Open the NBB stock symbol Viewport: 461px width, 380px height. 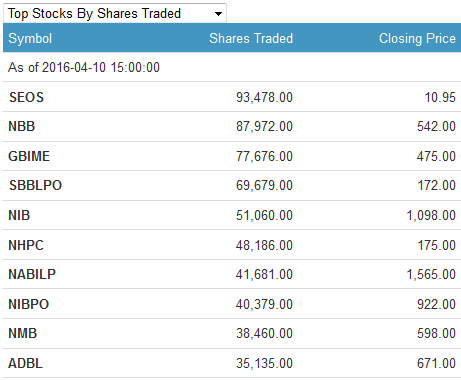coord(22,126)
